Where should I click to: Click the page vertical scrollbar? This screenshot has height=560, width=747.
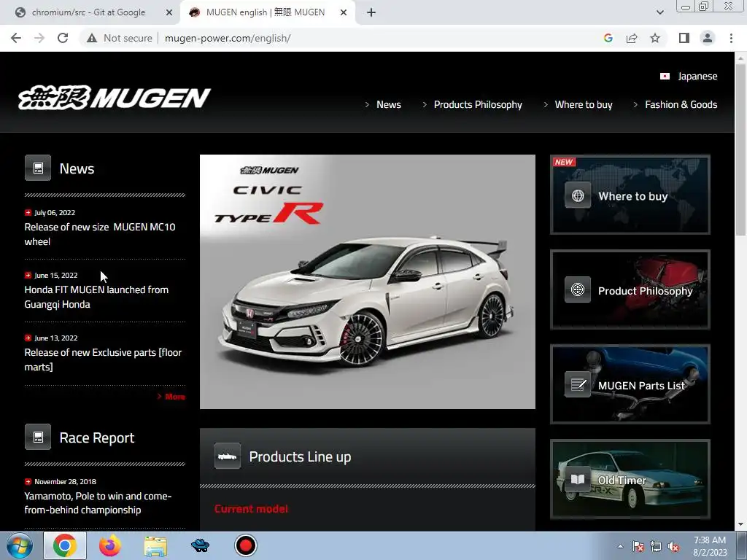pyautogui.click(x=740, y=149)
